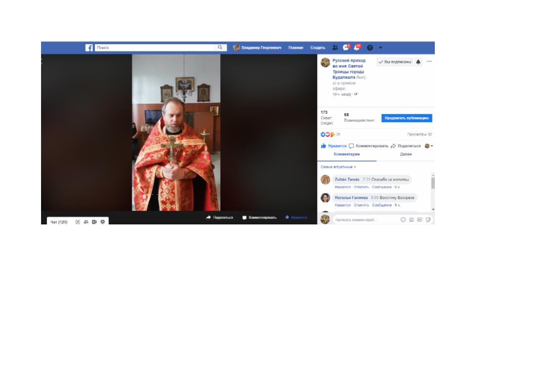Viewport: 555px width, 392px height.
Task: Switch to the 'Далее' tab
Action: pos(406,154)
